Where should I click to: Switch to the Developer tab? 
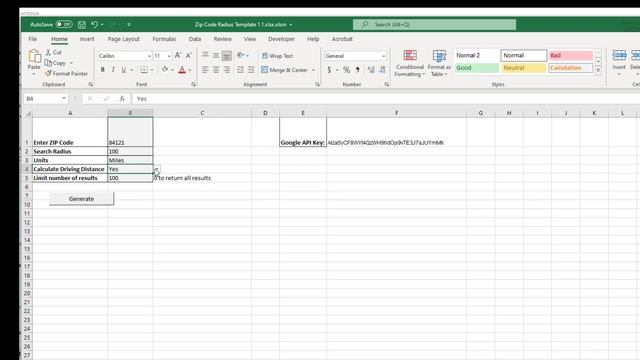point(281,39)
